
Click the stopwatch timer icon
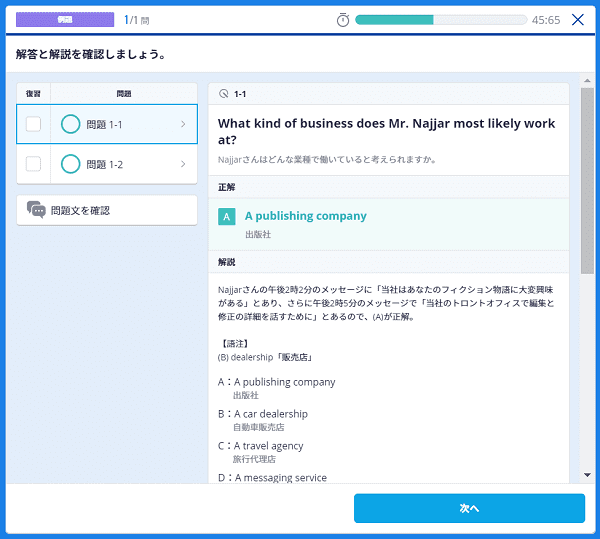click(x=343, y=20)
